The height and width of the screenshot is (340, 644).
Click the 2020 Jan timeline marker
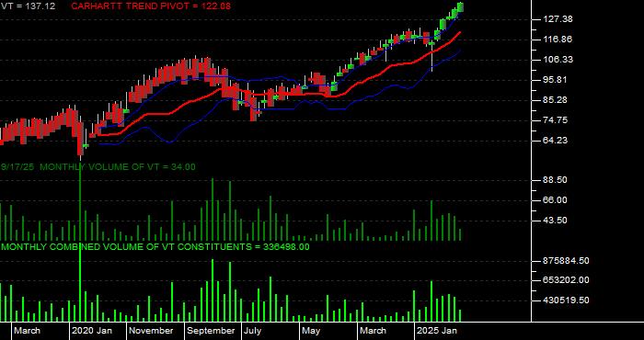[x=92, y=331]
